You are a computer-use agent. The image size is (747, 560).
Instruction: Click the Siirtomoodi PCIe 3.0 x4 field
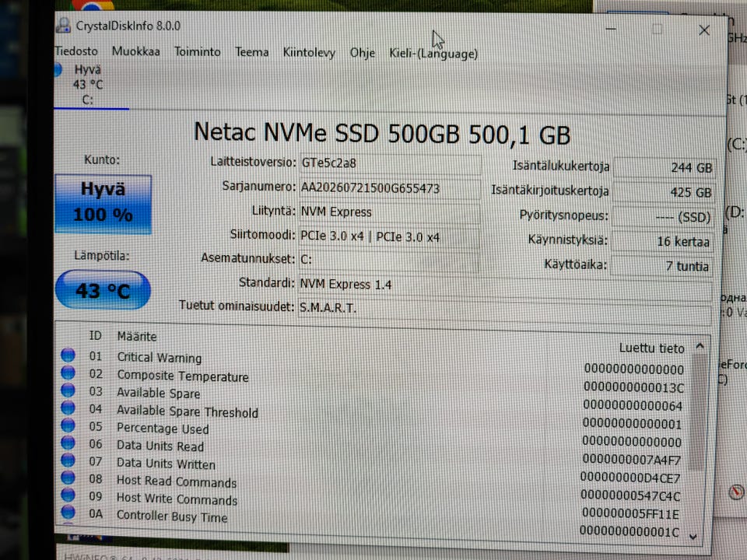[x=389, y=236]
